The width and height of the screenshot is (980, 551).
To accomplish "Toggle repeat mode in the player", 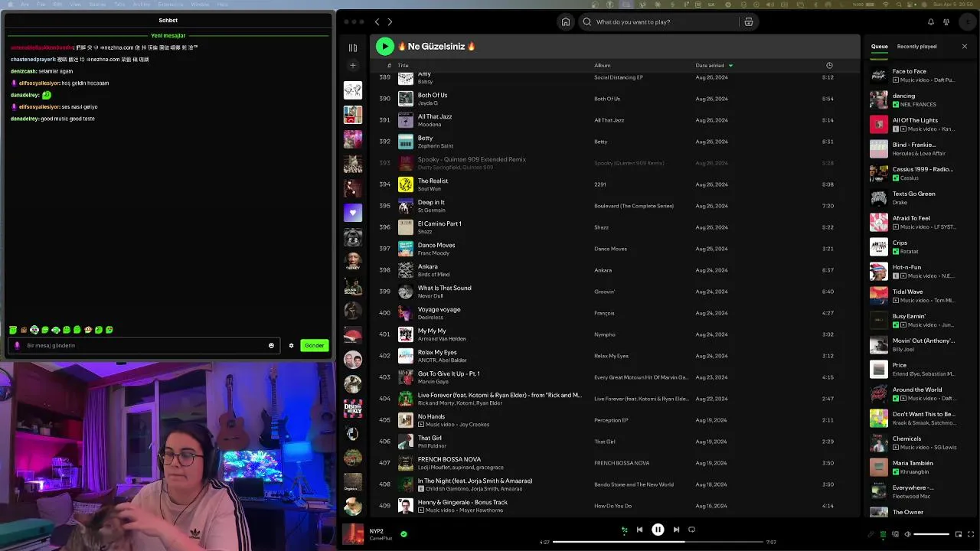I will [x=691, y=530].
